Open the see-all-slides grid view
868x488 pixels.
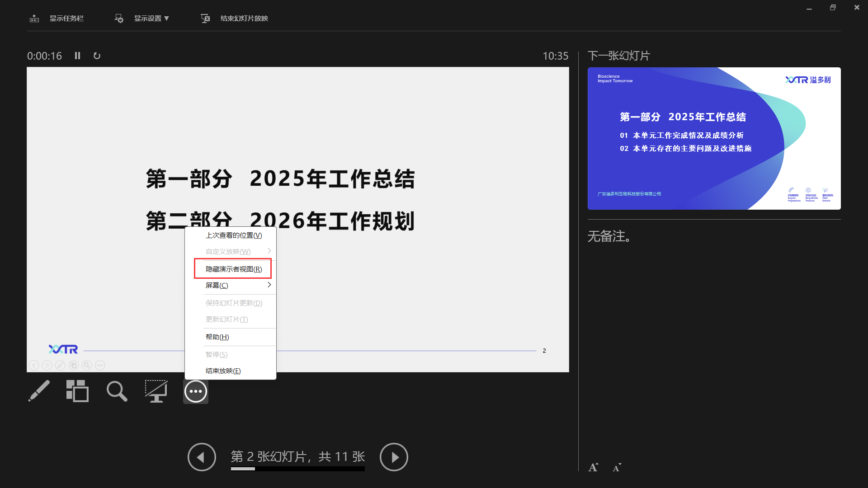(77, 391)
